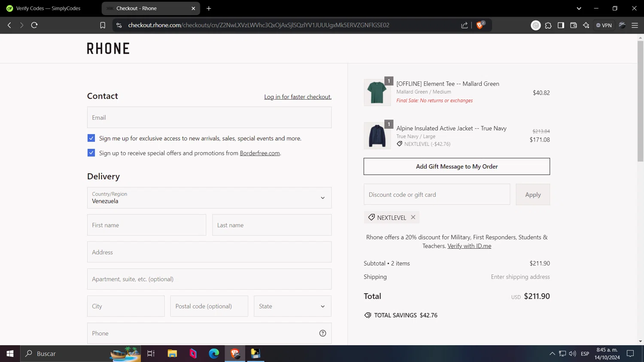Uncheck the Borderfree promotions checkbox
Viewport: 644px width, 362px height.
point(91,153)
